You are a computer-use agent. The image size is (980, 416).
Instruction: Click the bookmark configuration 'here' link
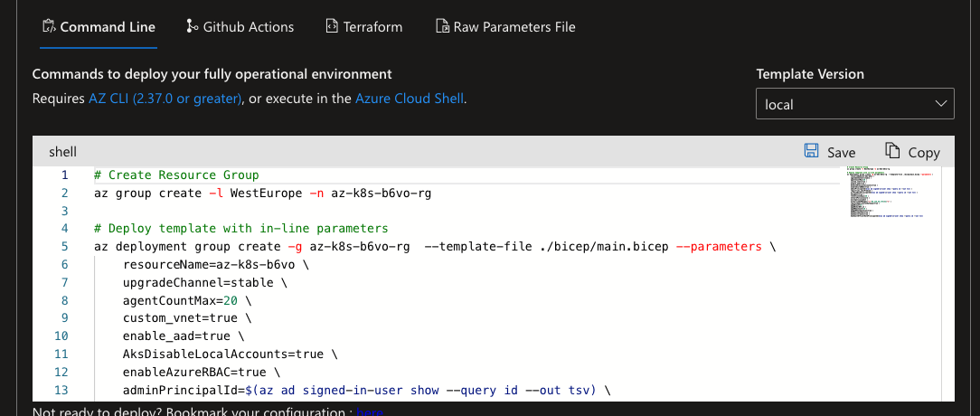370,412
